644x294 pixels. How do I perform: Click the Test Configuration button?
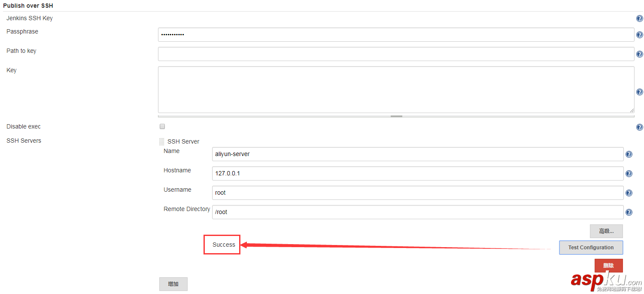591,247
